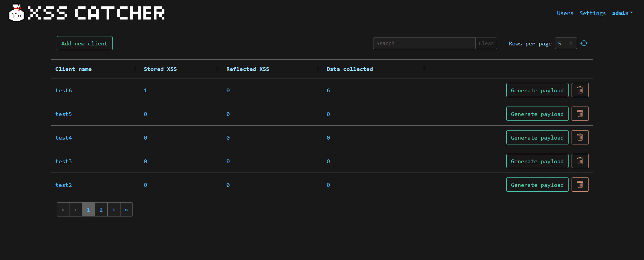This screenshot has height=260, width=644.
Task: Generate payload for test5
Action: 537,114
